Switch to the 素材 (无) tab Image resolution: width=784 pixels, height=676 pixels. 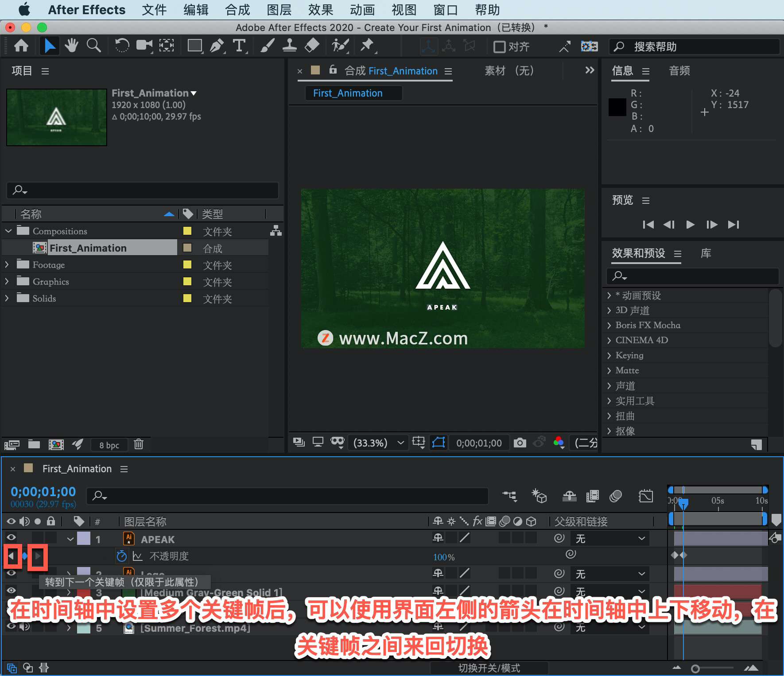coord(509,70)
